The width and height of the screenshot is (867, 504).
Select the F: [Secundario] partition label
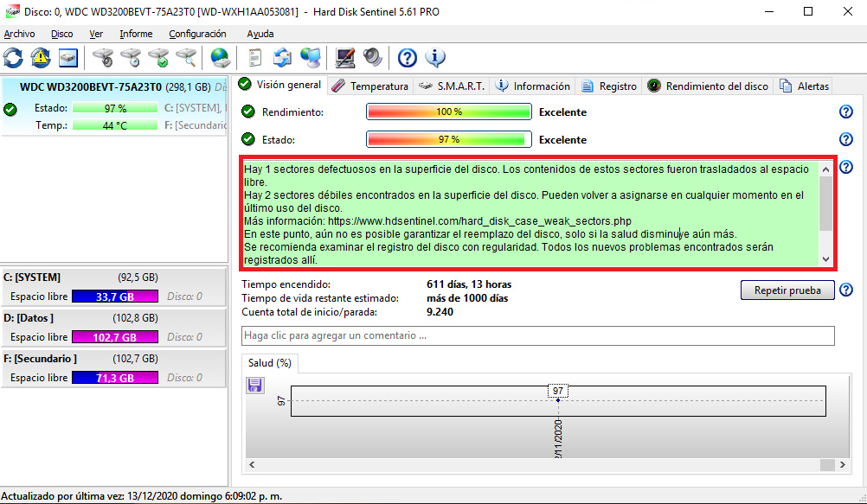pos(41,359)
